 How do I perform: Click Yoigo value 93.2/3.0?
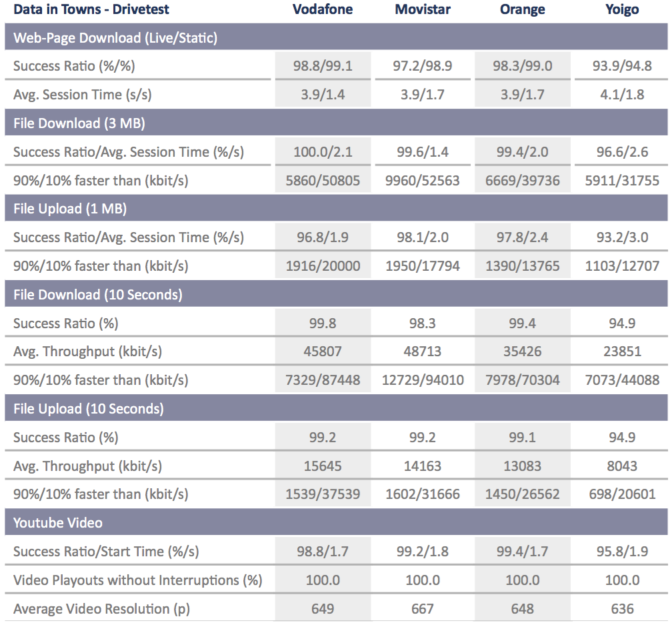622,237
